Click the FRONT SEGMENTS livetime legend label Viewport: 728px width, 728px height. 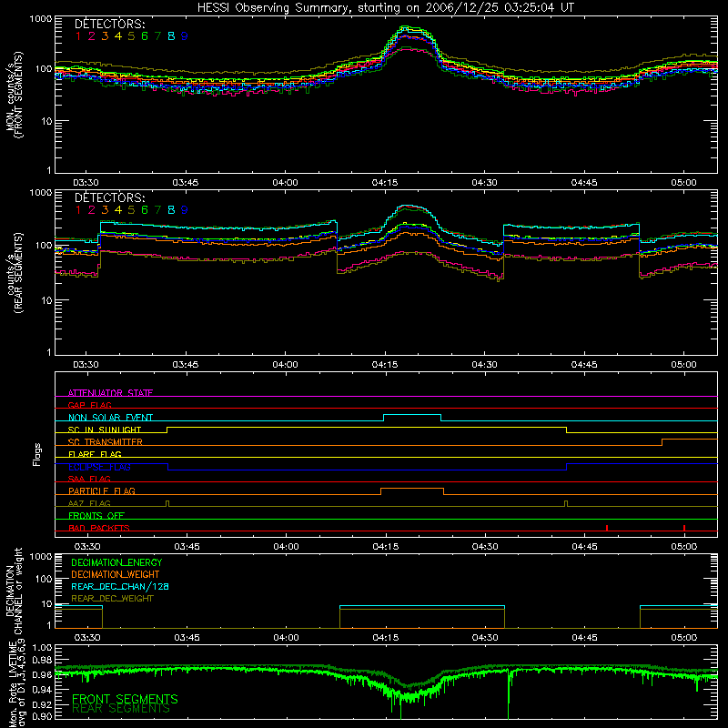click(125, 699)
